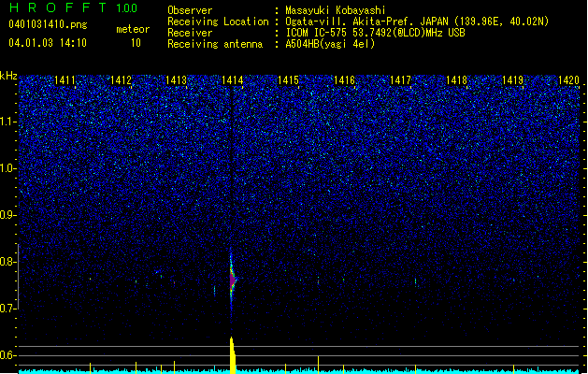This screenshot has height=374, width=588.
Task: Click the 0.6 kHz frequency tick label
Action: [7, 355]
